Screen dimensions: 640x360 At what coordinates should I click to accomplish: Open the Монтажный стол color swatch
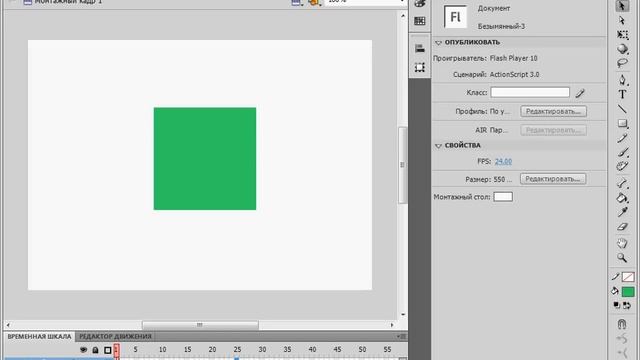tap(503, 197)
